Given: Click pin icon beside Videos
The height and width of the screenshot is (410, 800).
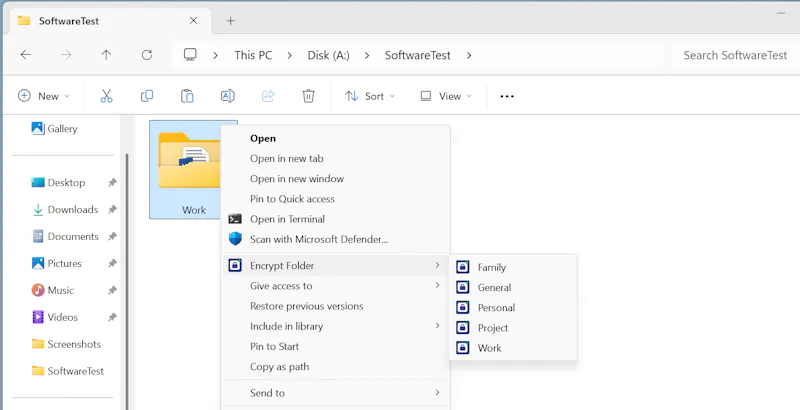Looking at the screenshot, I should 112,317.
